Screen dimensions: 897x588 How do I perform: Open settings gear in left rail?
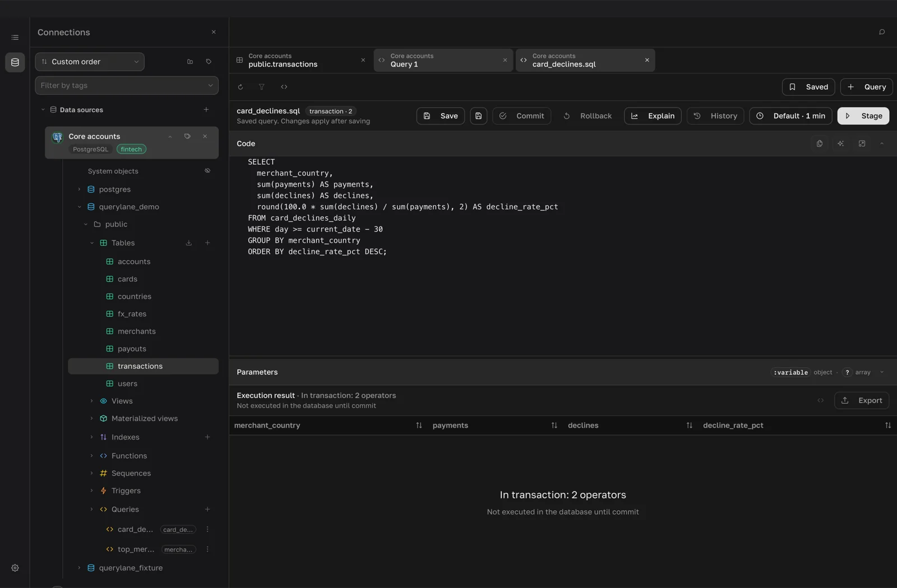click(15, 568)
